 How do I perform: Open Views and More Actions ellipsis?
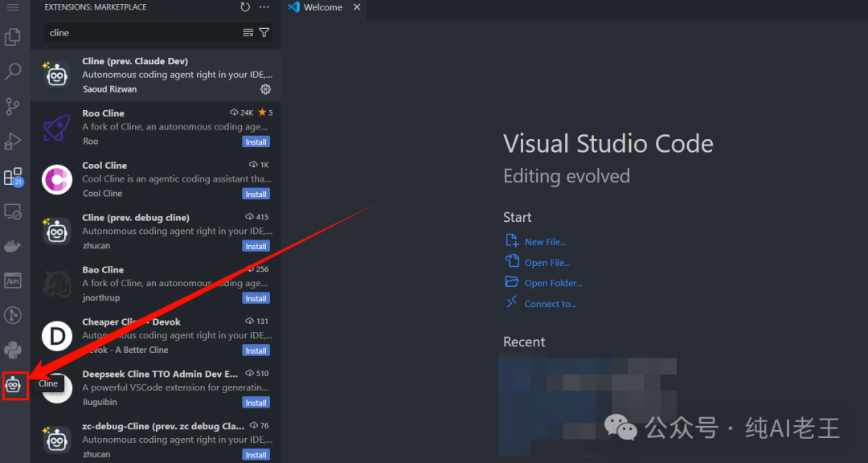264,7
